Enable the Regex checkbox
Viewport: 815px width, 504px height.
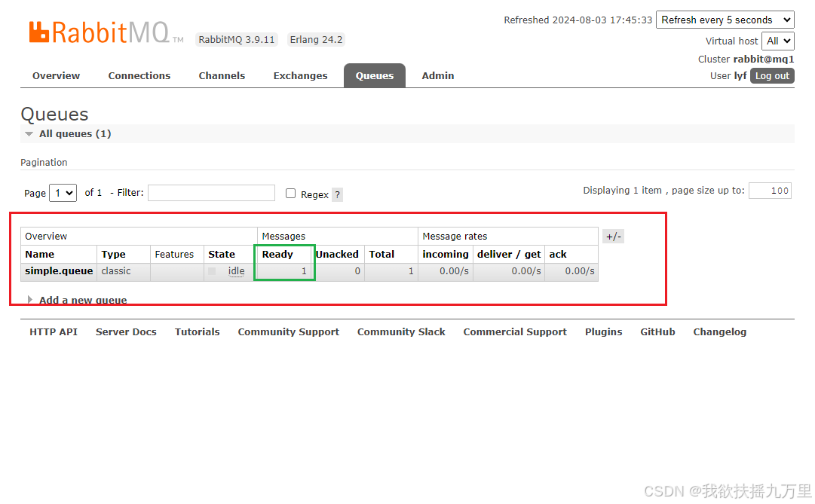tap(290, 194)
